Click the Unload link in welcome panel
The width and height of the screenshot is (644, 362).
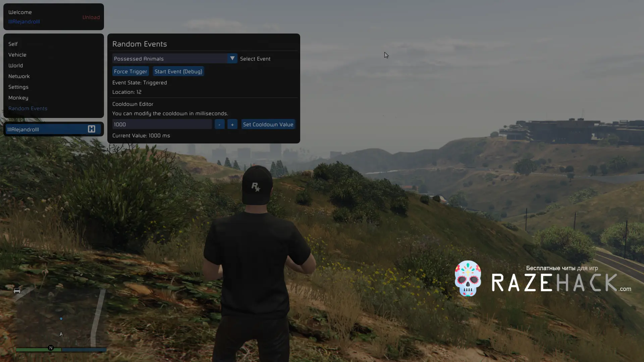click(x=91, y=17)
